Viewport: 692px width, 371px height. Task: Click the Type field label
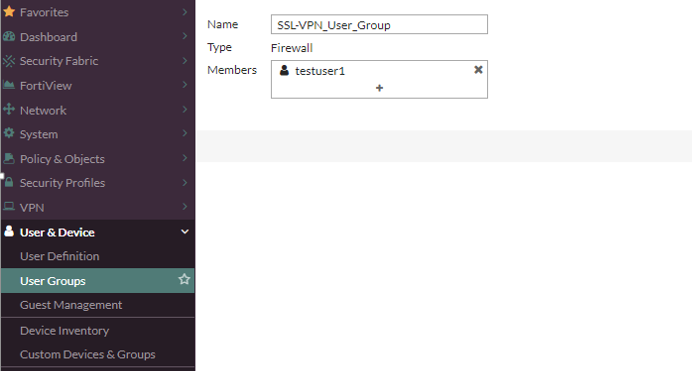(x=219, y=47)
